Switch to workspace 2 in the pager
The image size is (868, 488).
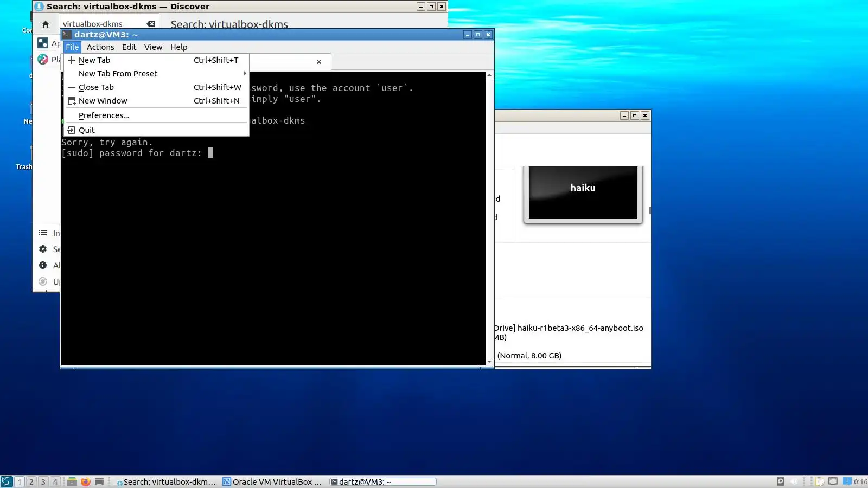tap(31, 481)
